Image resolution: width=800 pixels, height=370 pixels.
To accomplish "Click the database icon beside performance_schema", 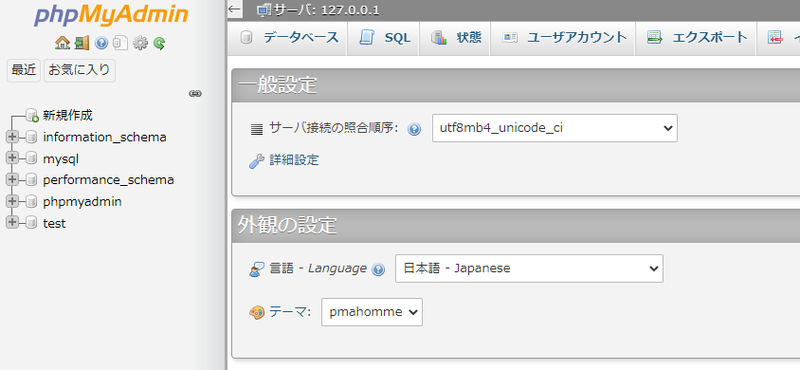I will (31, 180).
